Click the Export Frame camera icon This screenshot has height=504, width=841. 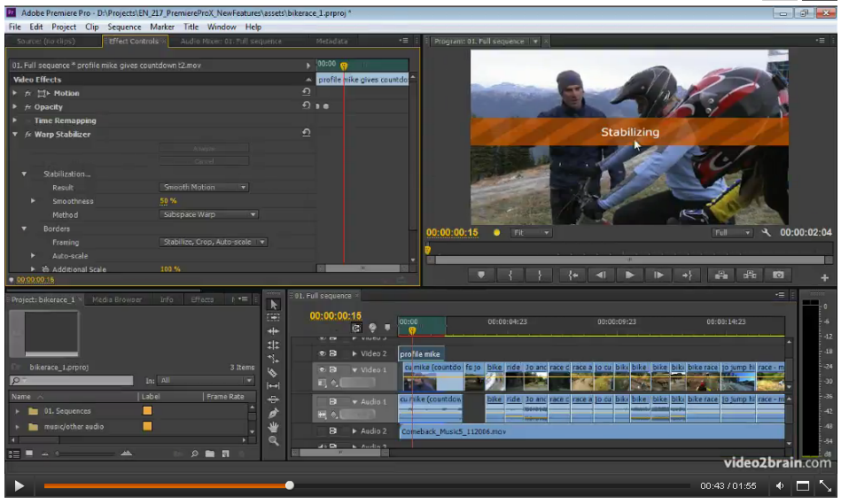coord(778,275)
